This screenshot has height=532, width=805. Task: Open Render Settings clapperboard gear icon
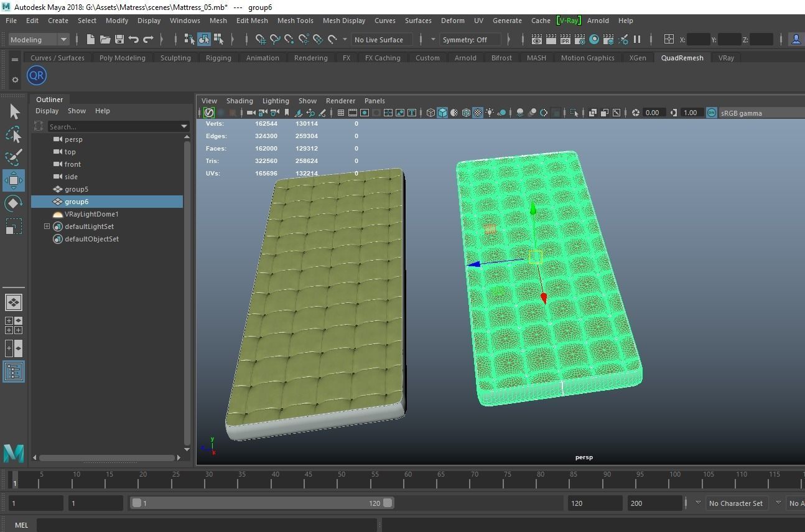pos(580,39)
